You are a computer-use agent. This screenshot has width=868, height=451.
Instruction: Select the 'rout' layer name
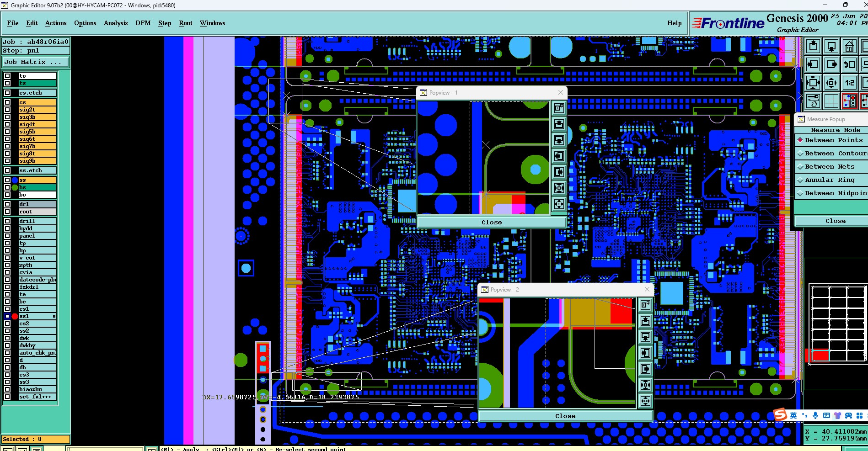(38, 212)
